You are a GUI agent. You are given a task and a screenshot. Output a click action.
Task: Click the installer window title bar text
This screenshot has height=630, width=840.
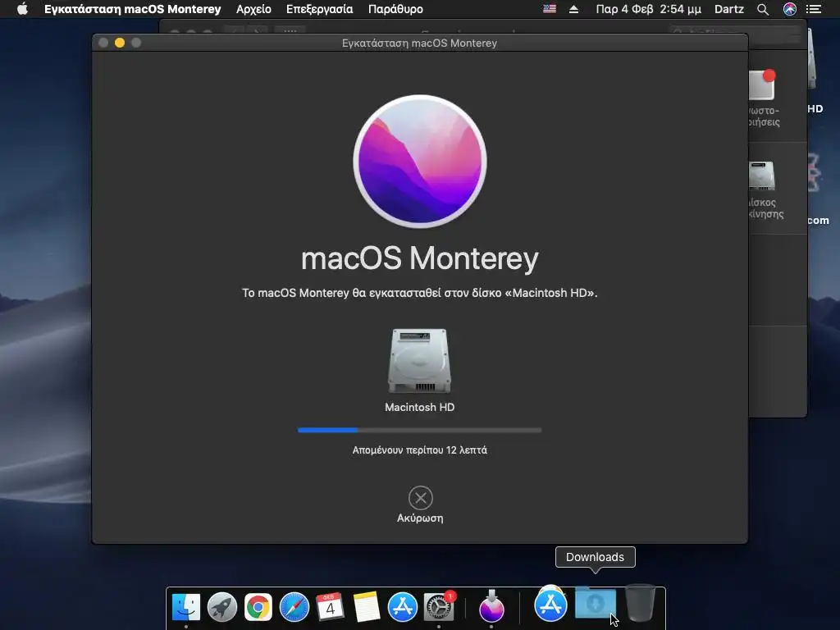419,43
